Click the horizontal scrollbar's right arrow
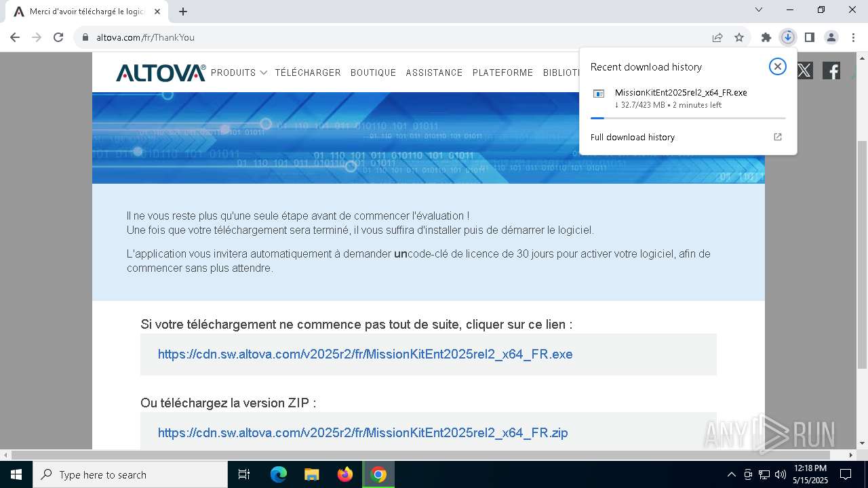 pyautogui.click(x=851, y=455)
